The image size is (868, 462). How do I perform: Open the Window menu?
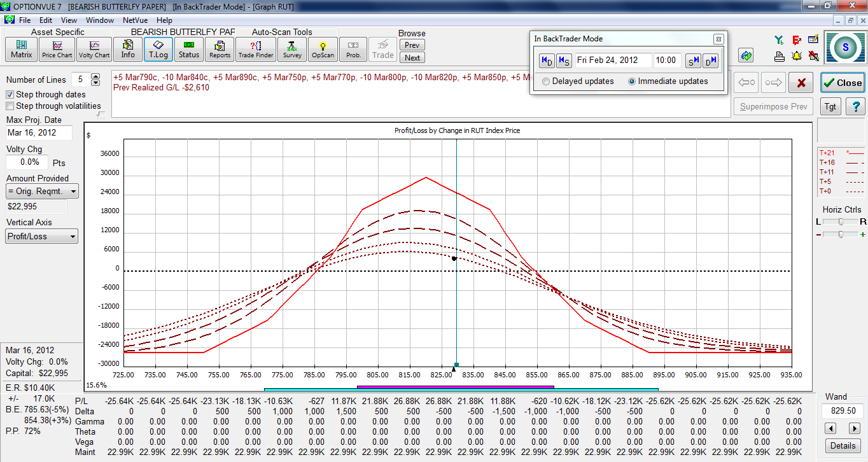pyautogui.click(x=100, y=20)
